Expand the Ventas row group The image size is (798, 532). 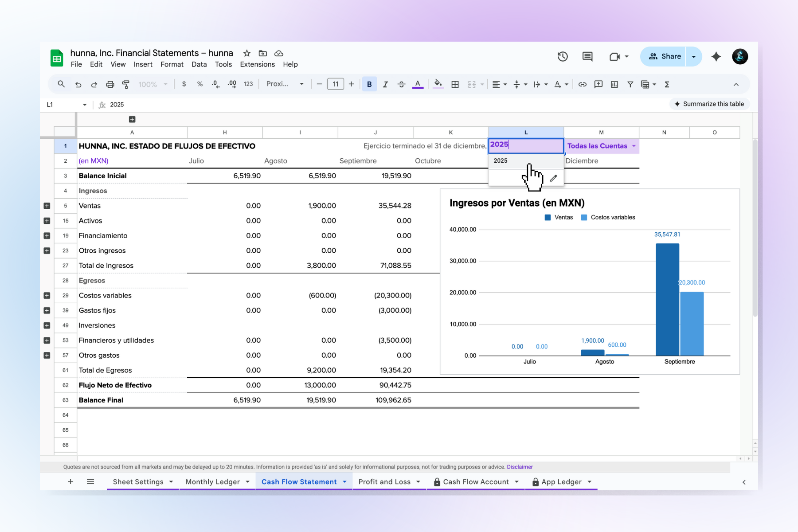(x=47, y=206)
